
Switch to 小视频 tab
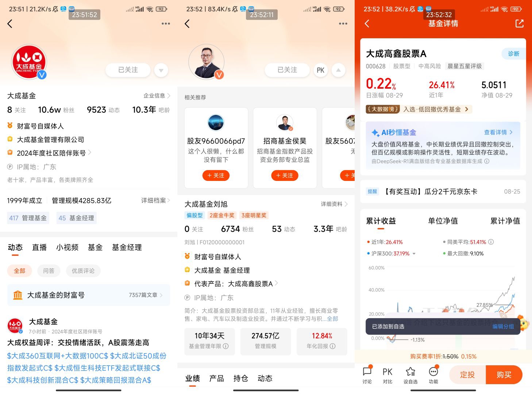click(x=67, y=247)
